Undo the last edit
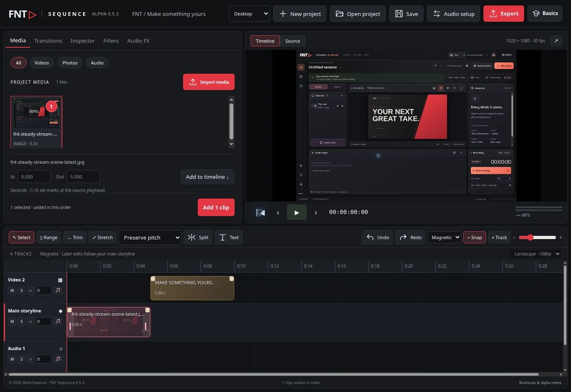Viewport: 571px width, 392px height. tap(378, 237)
